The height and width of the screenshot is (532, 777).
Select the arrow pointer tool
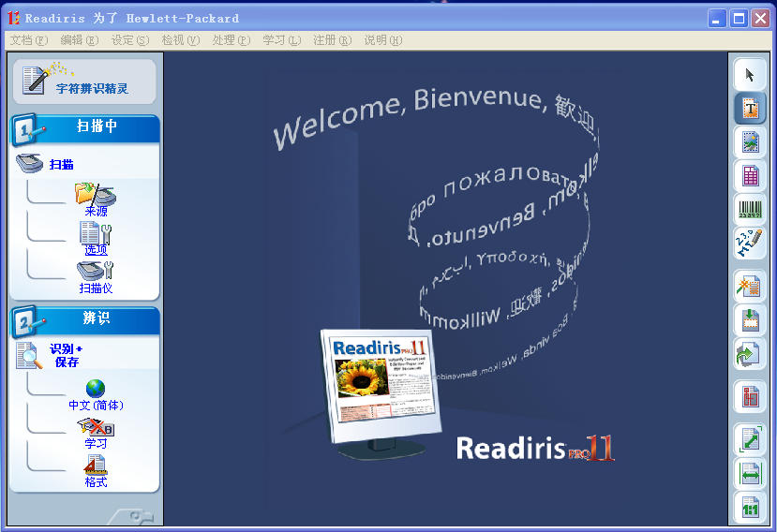pos(750,75)
